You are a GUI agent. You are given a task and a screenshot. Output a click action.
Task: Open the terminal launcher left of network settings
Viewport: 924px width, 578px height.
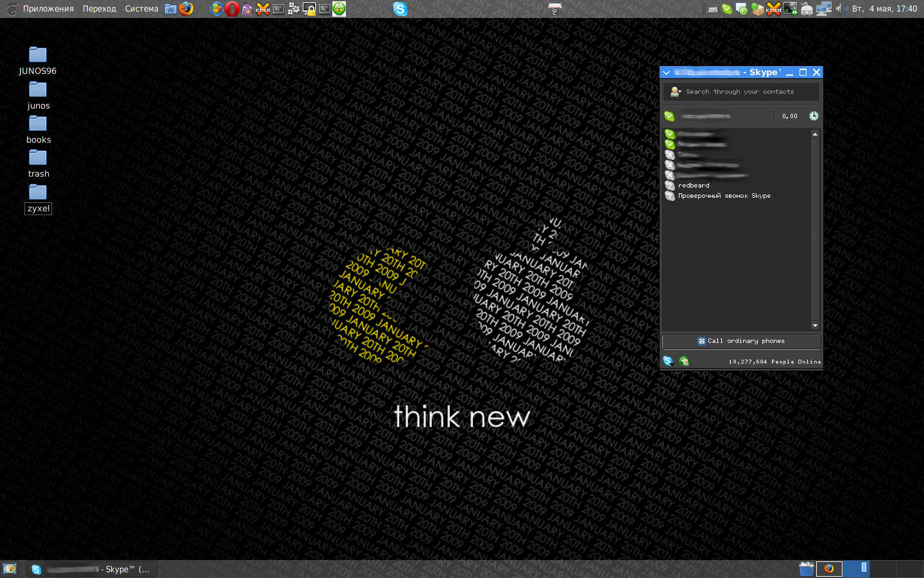[x=278, y=8]
